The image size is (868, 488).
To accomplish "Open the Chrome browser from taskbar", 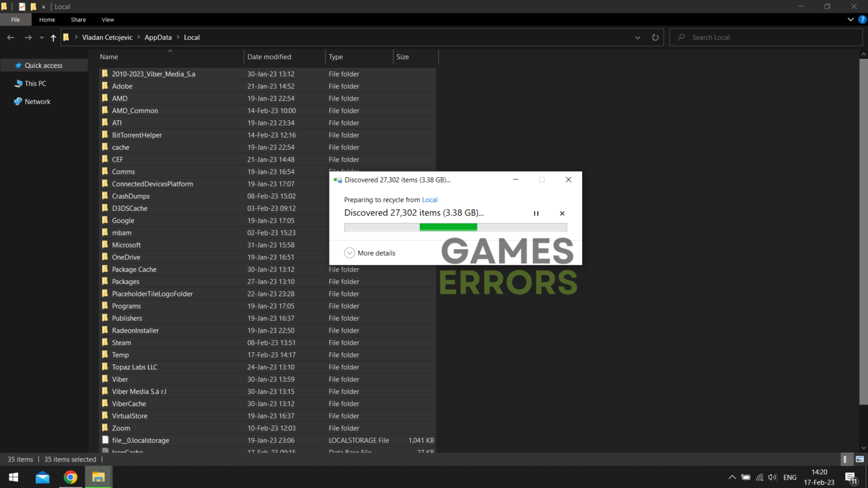I will pos(70,477).
